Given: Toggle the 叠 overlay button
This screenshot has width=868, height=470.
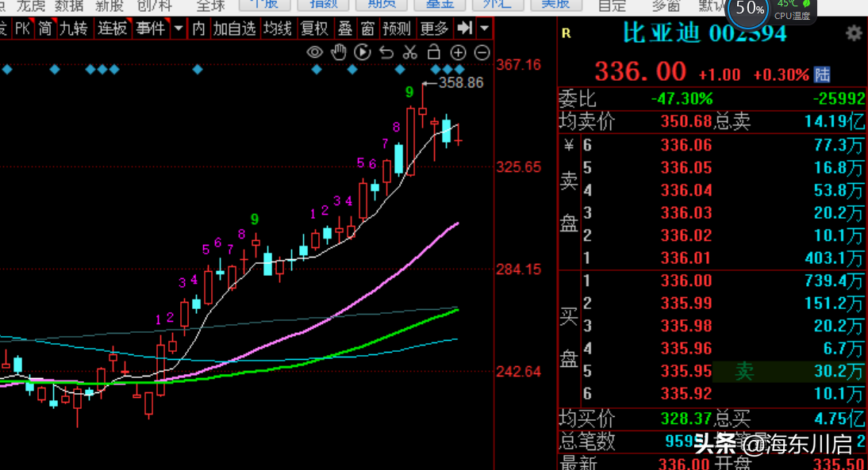Looking at the screenshot, I should [345, 28].
